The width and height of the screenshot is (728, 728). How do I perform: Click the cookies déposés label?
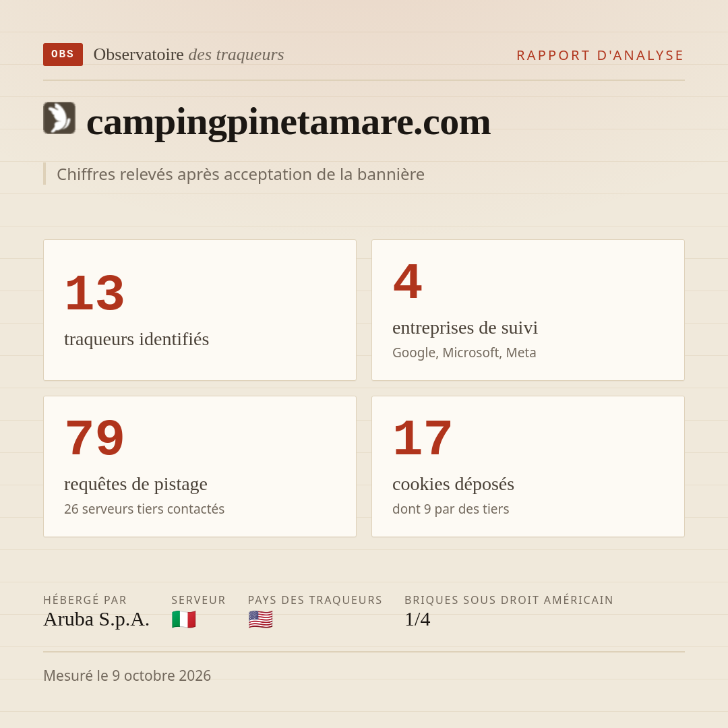pyautogui.click(x=453, y=484)
